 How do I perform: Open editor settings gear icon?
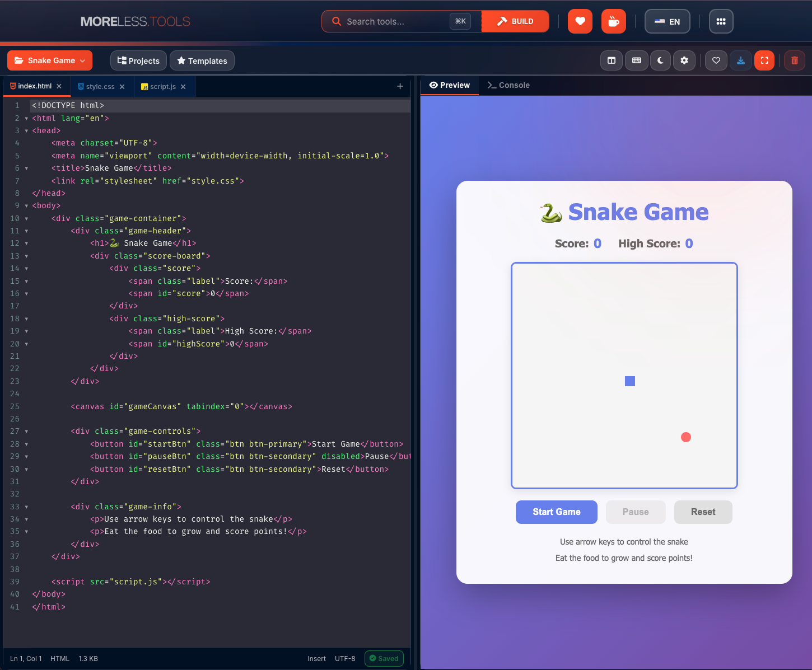click(684, 60)
